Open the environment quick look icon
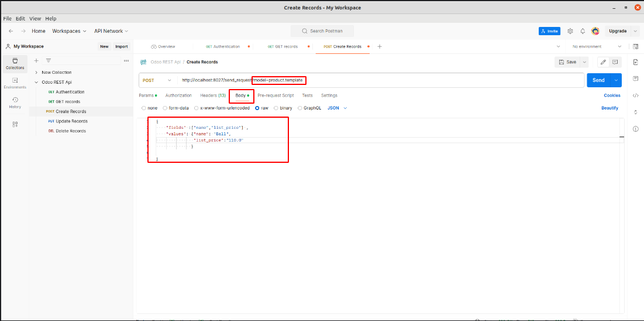Viewport: 644px width, 321px height. tap(636, 46)
